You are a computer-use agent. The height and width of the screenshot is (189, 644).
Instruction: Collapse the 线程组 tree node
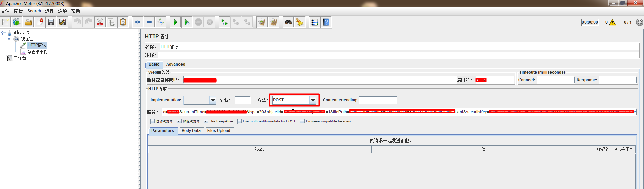pyautogui.click(x=9, y=39)
